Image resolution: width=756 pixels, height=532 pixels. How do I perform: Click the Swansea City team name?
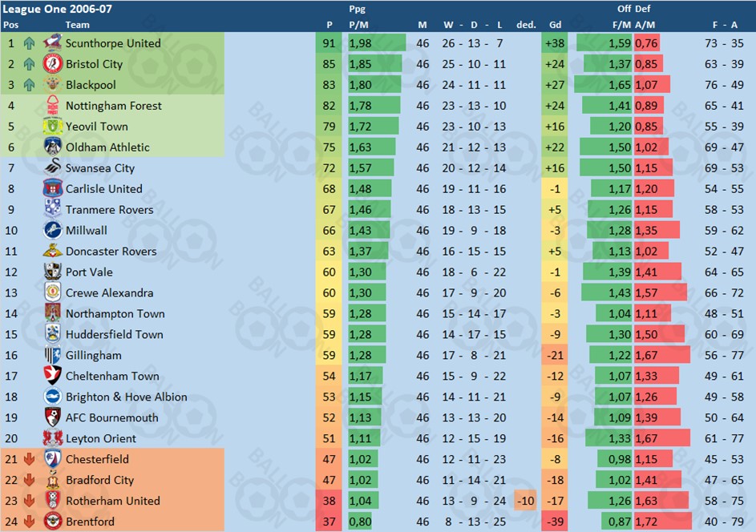tap(100, 167)
